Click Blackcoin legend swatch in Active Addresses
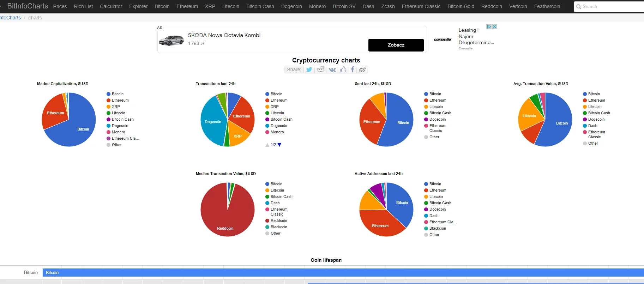Screen dimensions: 644x284 pos(426,229)
